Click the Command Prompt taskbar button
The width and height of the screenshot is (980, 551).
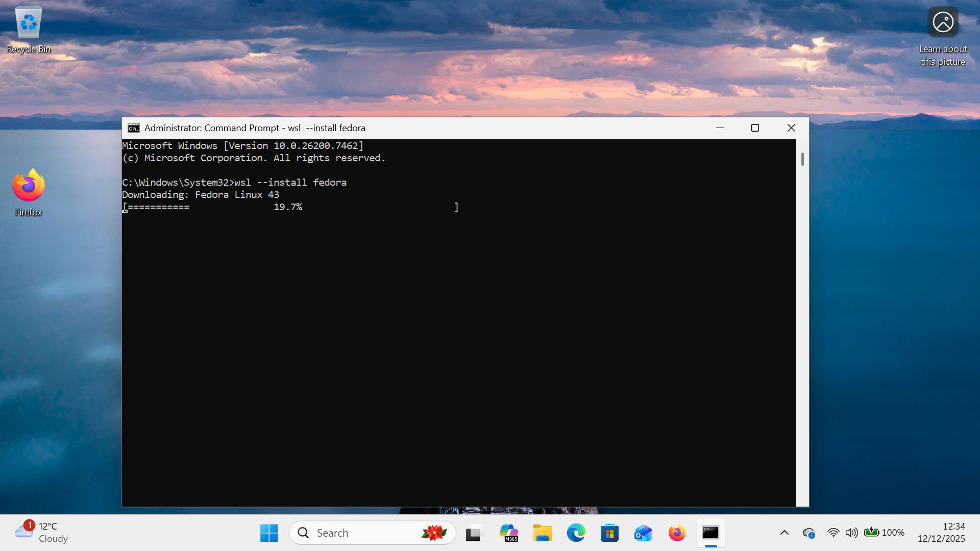710,533
